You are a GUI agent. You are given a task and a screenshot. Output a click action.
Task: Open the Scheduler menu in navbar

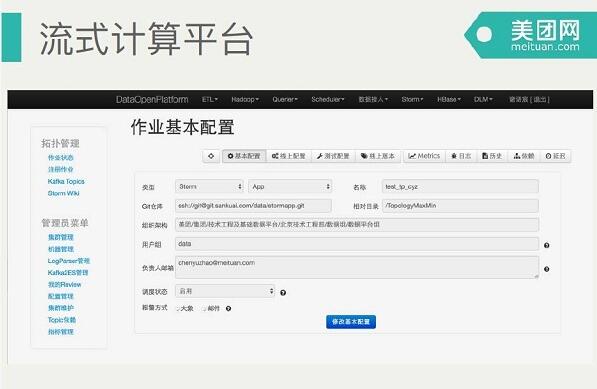[327, 99]
